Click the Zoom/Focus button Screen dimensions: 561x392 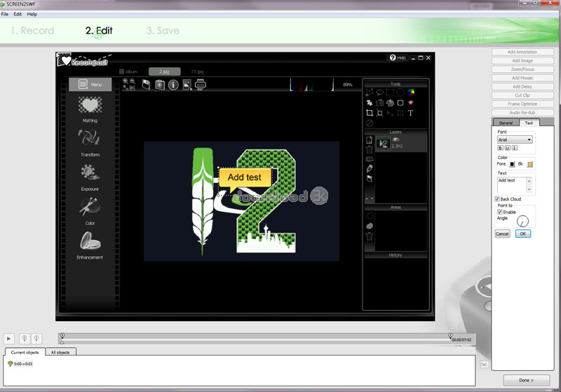522,69
